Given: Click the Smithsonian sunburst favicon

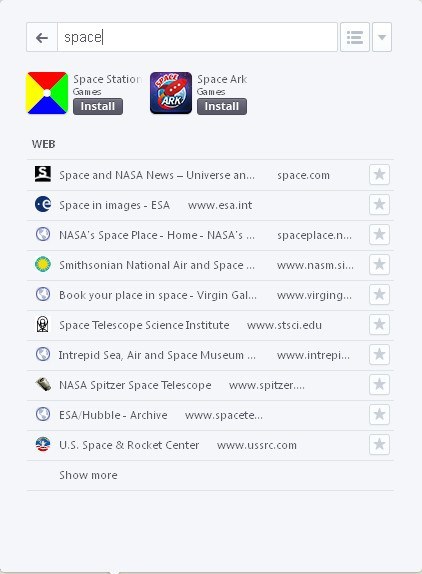Looking at the screenshot, I should (43, 264).
